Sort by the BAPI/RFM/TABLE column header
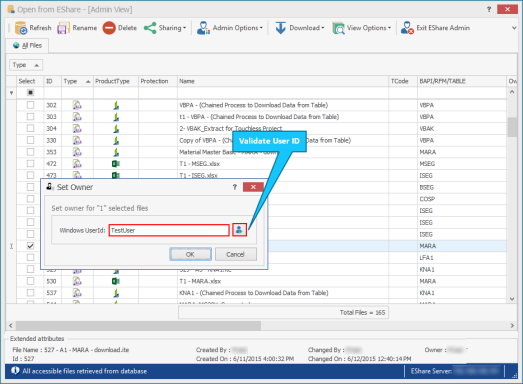 pos(462,81)
